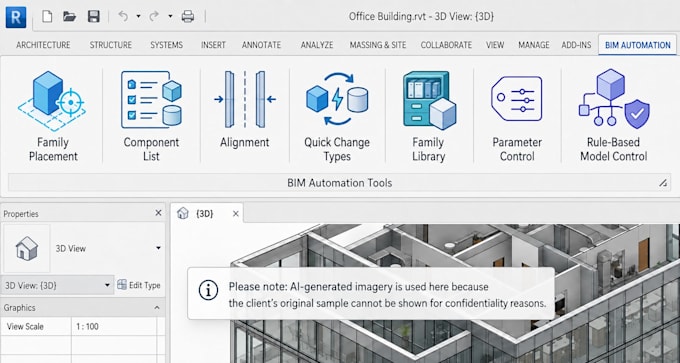Screen dimensions: 680x363
Task: Open the Manage tab
Action: (534, 45)
